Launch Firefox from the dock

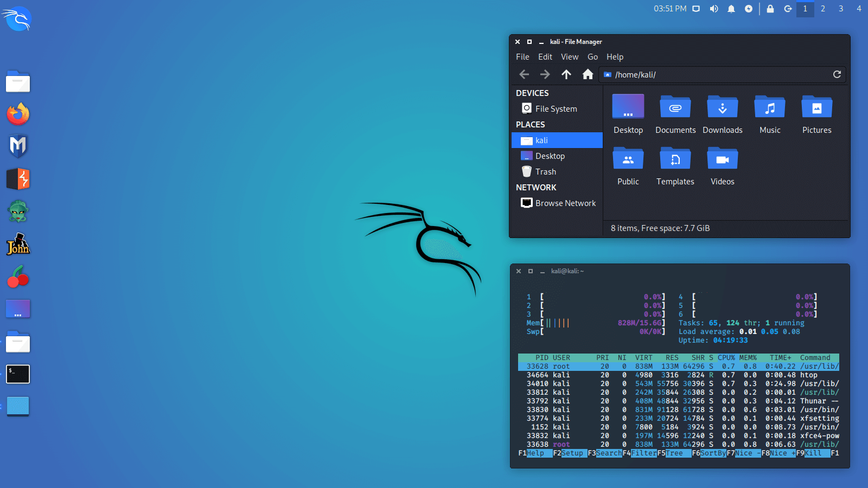[18, 114]
